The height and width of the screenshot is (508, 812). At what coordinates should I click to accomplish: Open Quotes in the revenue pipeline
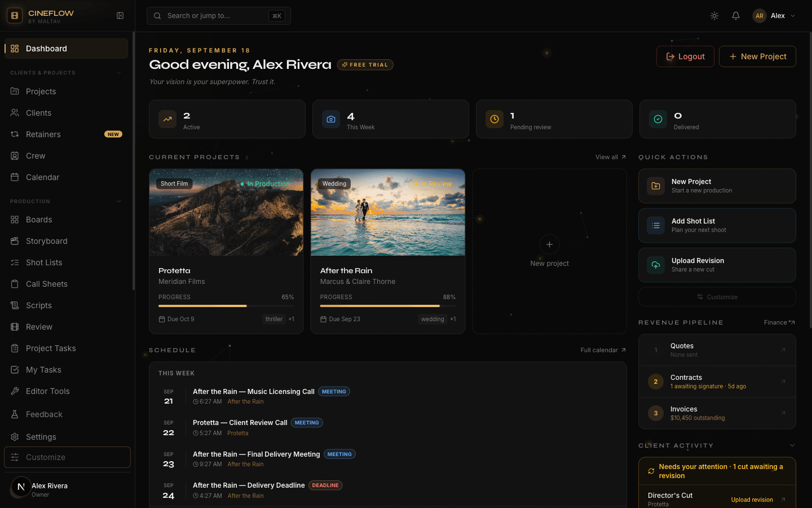tap(717, 350)
